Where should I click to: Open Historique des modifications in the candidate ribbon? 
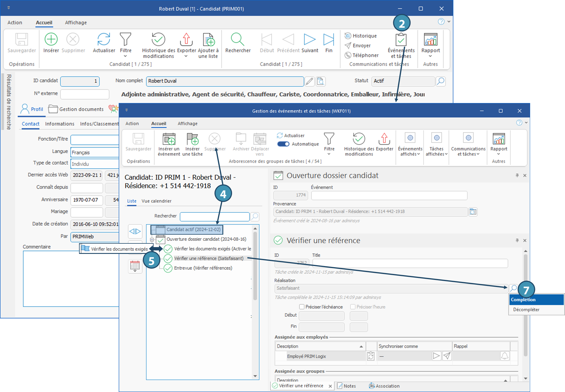pyautogui.click(x=158, y=39)
